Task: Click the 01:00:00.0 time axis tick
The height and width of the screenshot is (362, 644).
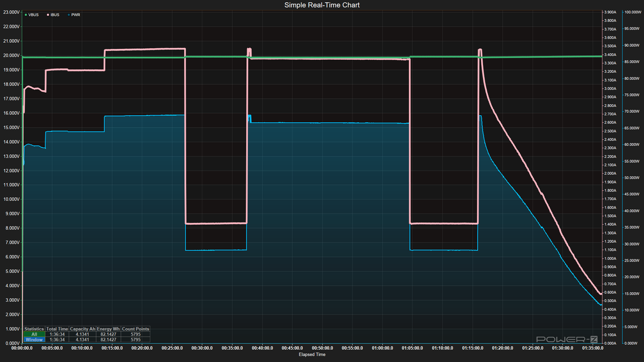Action: point(383,348)
